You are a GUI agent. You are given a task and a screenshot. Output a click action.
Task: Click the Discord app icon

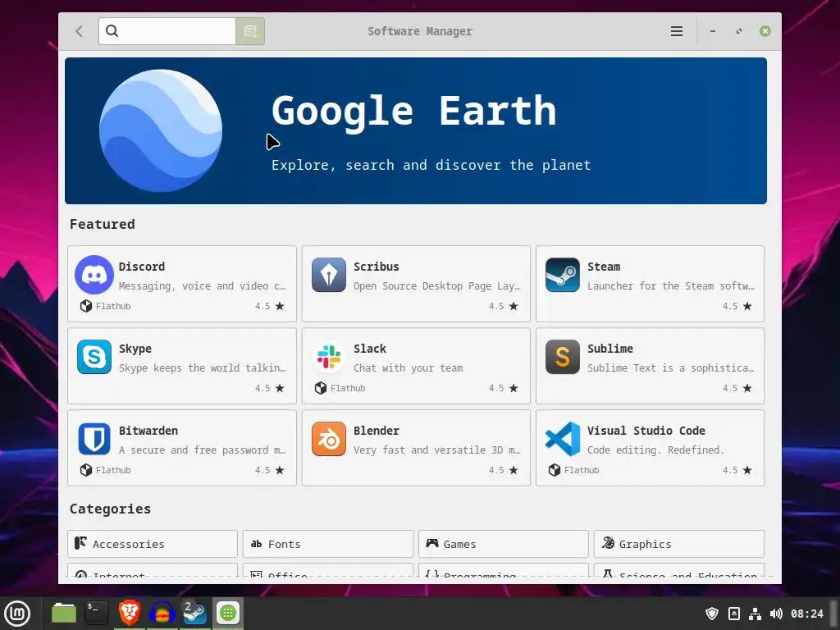(x=94, y=275)
